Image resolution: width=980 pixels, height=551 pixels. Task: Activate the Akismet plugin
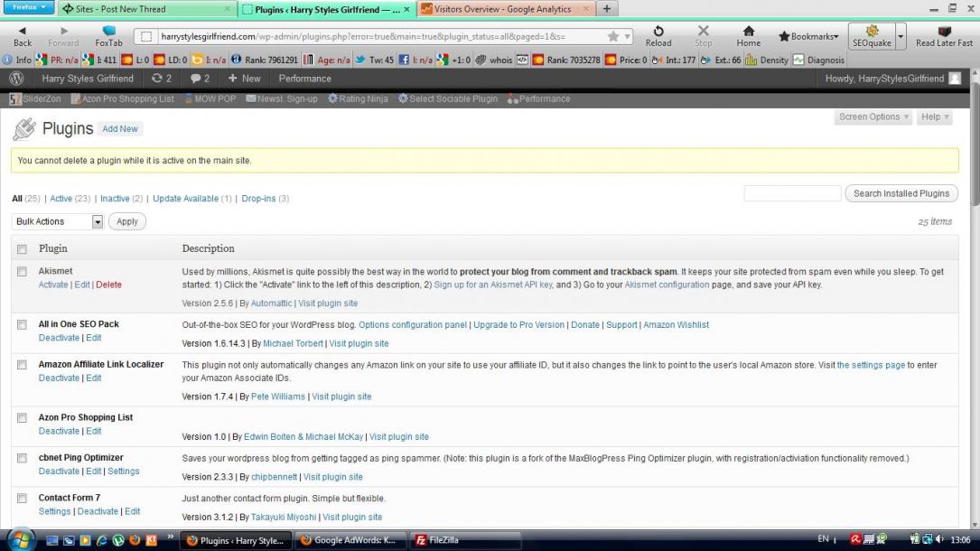(53, 285)
